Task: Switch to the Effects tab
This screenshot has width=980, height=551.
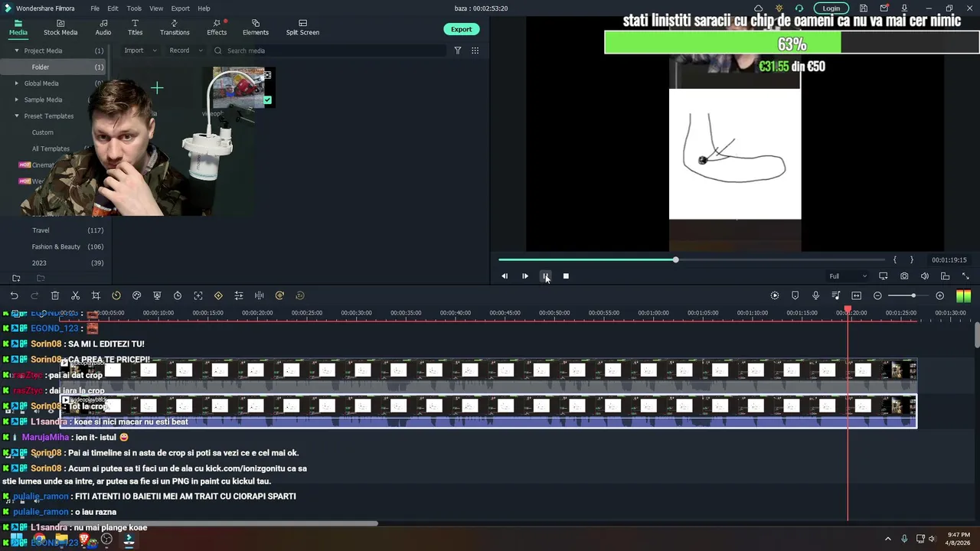Action: (x=217, y=28)
